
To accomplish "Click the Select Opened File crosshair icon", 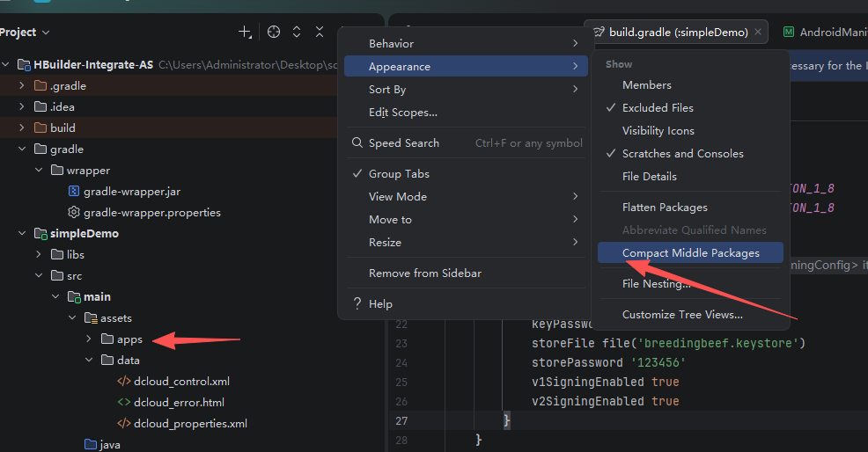I will 274,32.
